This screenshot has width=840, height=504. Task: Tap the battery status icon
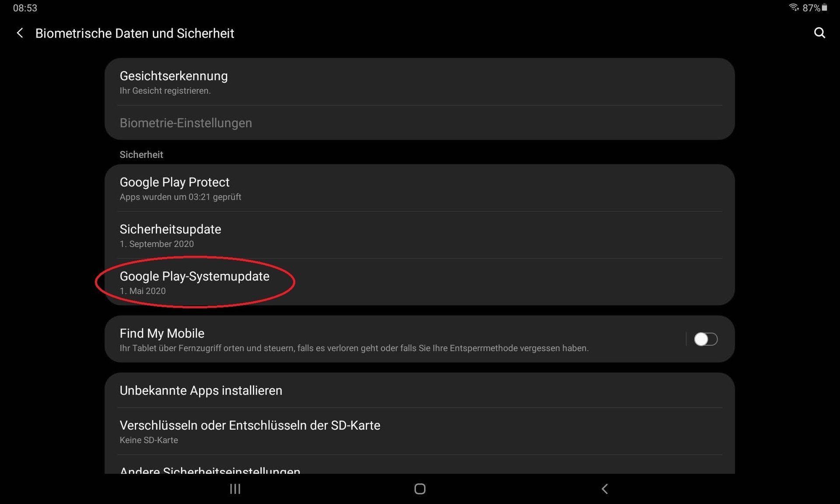824,7
